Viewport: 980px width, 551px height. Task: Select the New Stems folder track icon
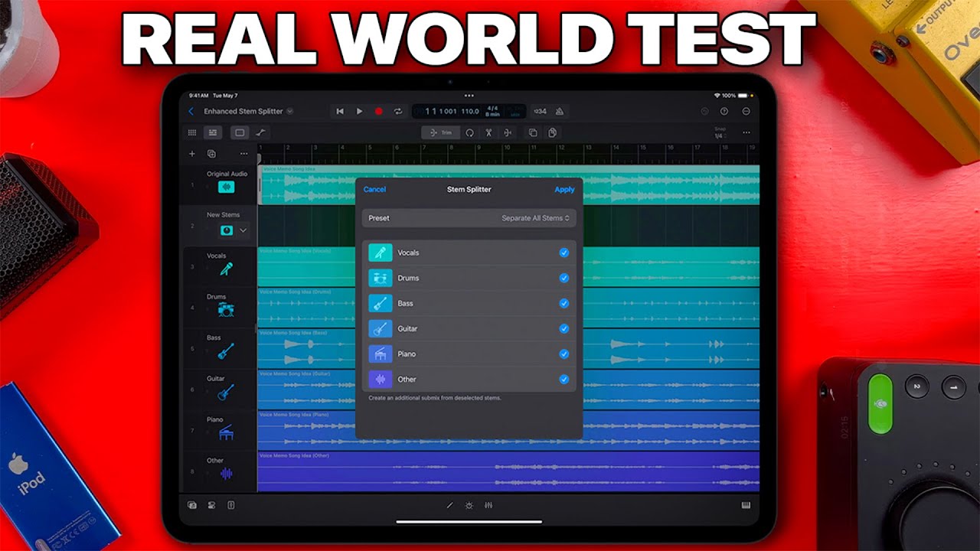coord(227,230)
